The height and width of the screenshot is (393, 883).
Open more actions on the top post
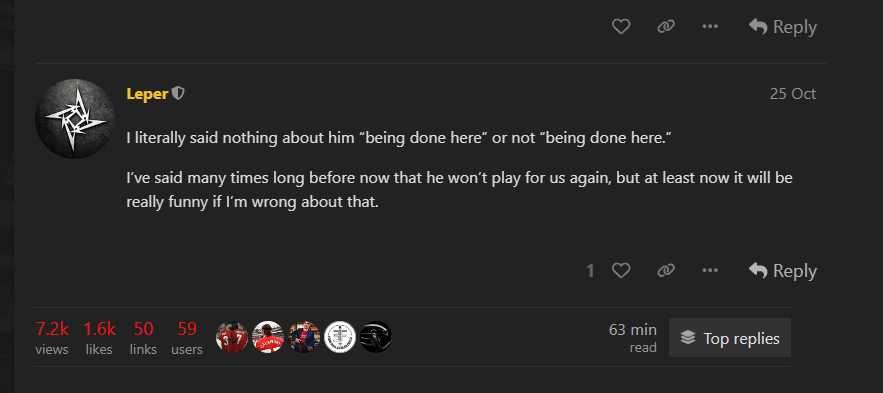[710, 26]
